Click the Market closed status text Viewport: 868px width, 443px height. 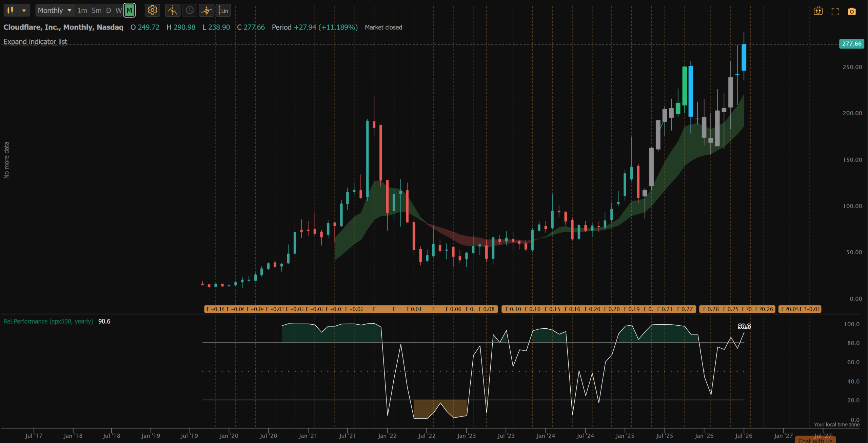[x=383, y=27]
